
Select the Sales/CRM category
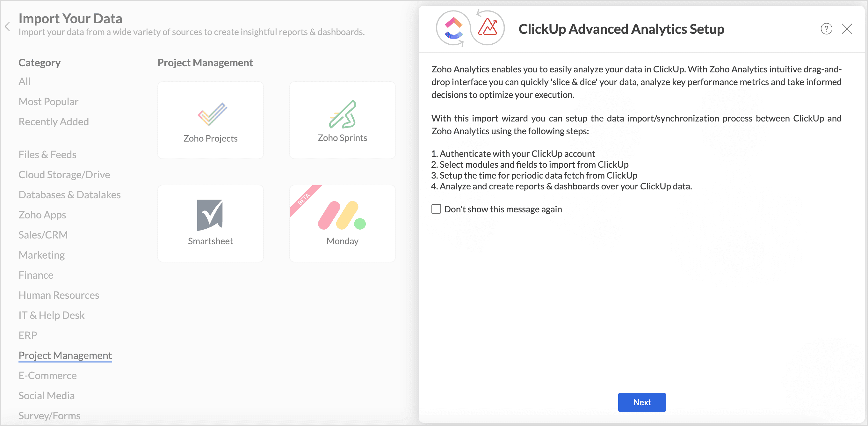click(x=43, y=235)
